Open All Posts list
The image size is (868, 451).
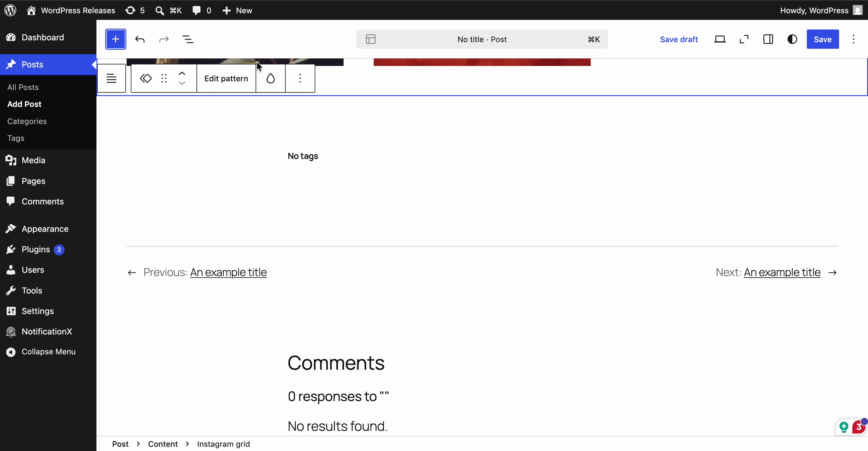(x=23, y=87)
